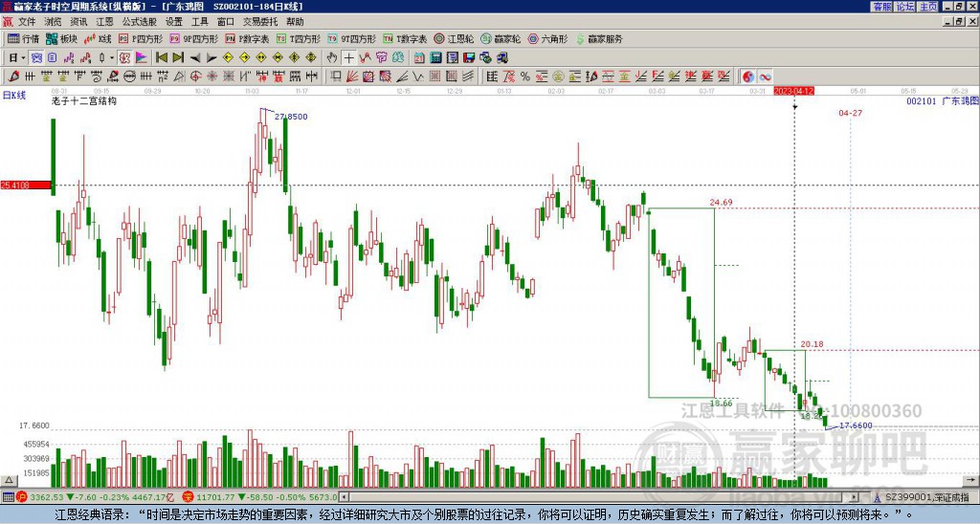Click the 002101 广东鸿图 stock label
The image size is (980, 524).
tap(943, 100)
